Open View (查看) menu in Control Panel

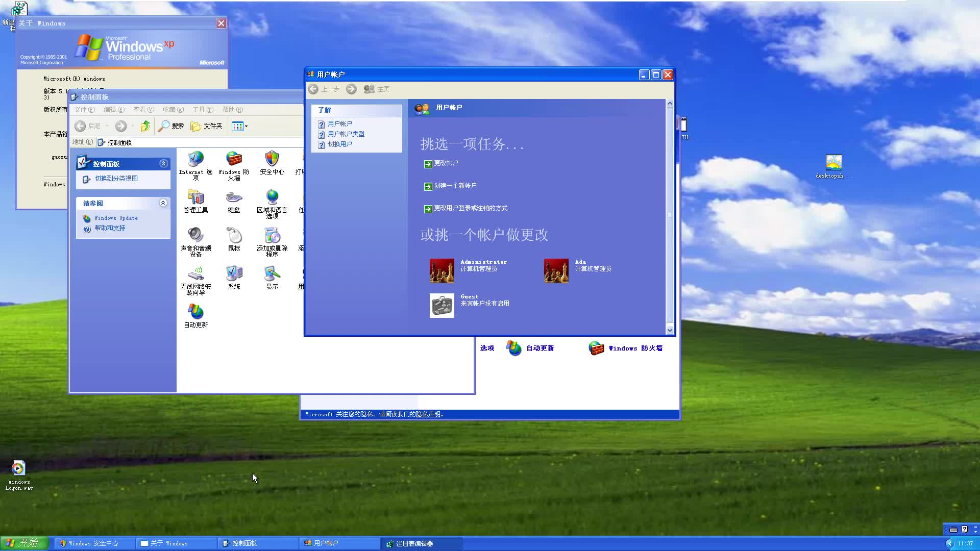[144, 110]
